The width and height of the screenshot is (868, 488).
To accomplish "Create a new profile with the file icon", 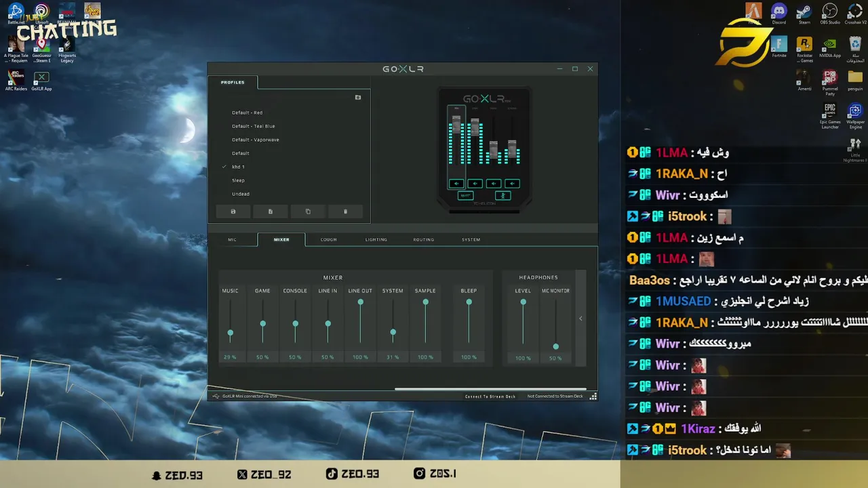I will click(270, 211).
